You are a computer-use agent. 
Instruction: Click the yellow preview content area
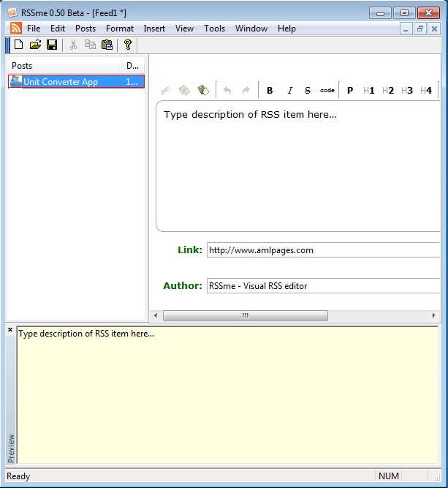pyautogui.click(x=227, y=395)
